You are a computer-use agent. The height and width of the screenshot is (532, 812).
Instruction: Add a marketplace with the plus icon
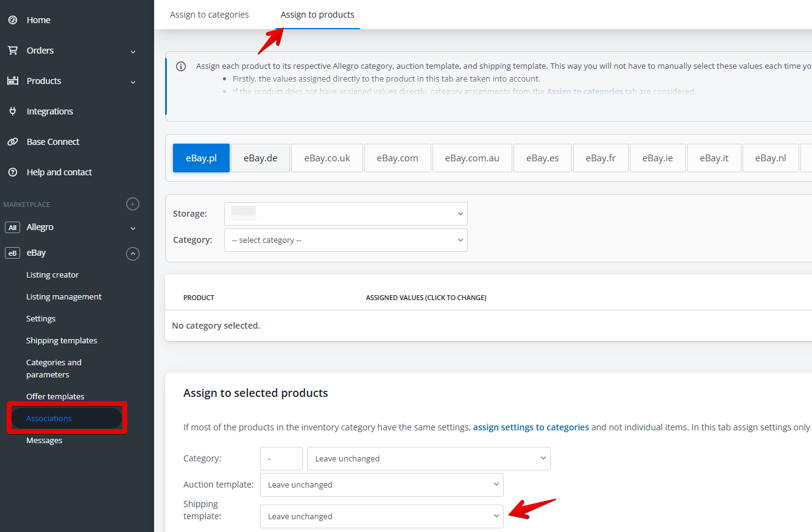click(x=132, y=204)
